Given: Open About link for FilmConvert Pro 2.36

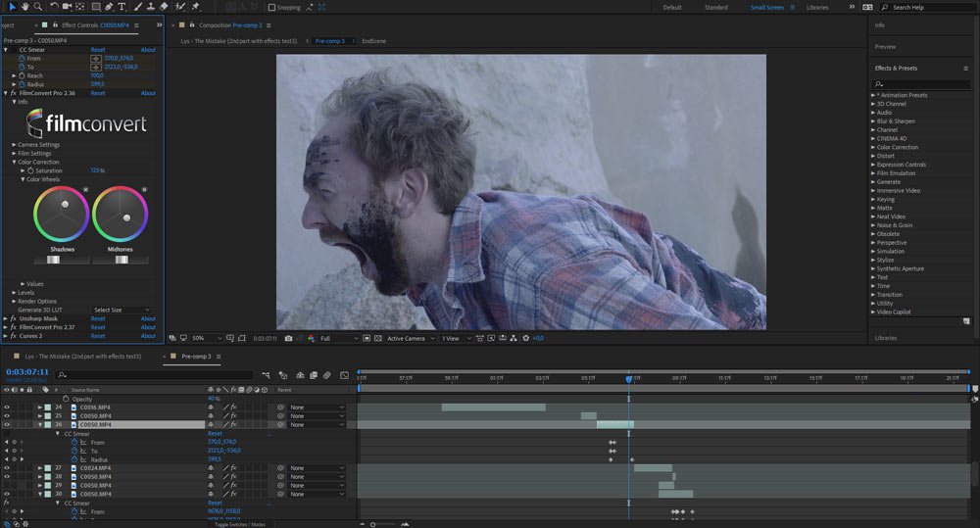Looking at the screenshot, I should pyautogui.click(x=148, y=93).
